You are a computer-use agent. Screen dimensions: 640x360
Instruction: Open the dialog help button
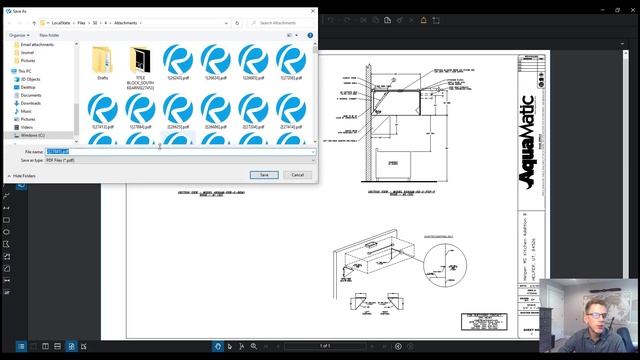point(310,36)
